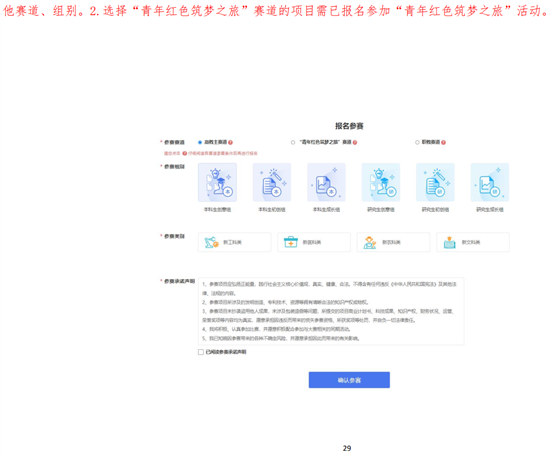Select the "青年红色筑梦之旅" 赛道 radio button
This screenshot has width=553, height=456.
click(293, 142)
